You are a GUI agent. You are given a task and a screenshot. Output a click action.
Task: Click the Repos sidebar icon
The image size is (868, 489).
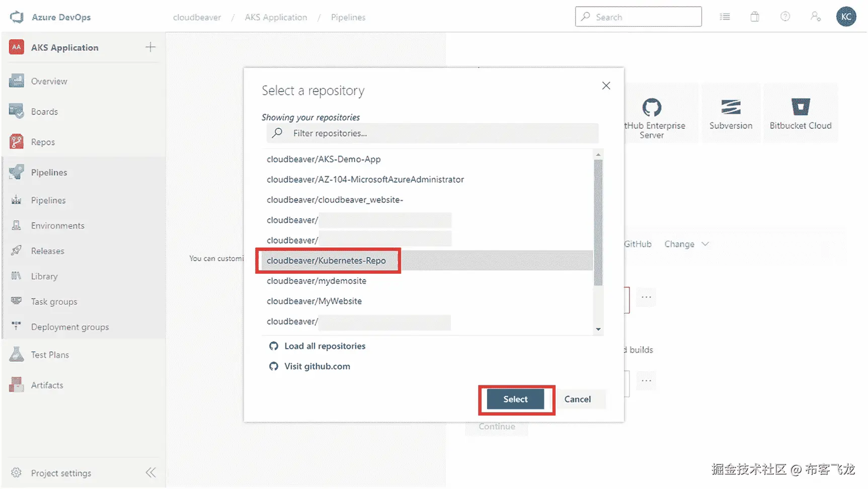click(17, 142)
